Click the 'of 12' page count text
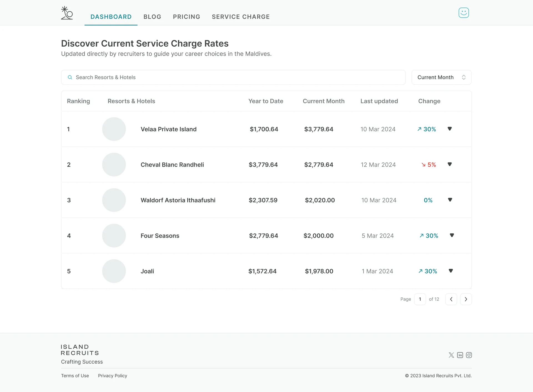 pyautogui.click(x=434, y=299)
